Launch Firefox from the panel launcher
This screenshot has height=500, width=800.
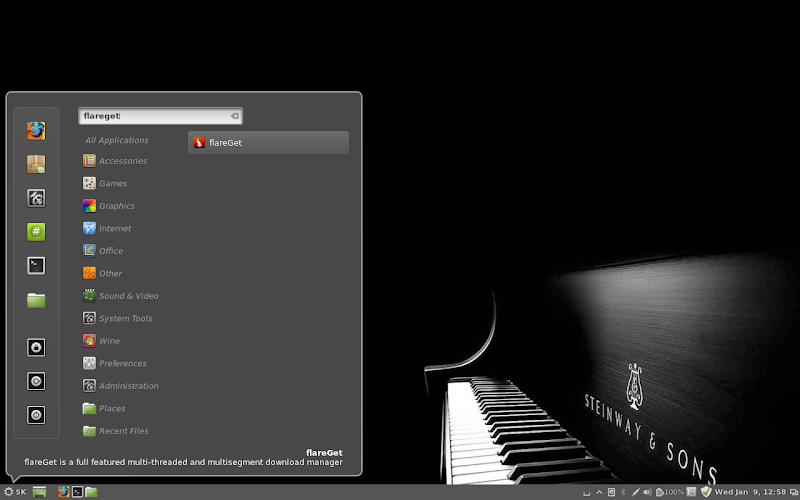coord(63,492)
